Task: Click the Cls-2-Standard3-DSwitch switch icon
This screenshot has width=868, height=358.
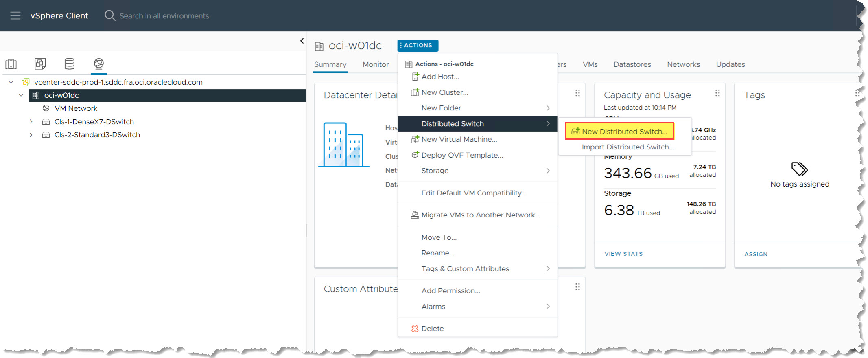Action: click(x=46, y=135)
